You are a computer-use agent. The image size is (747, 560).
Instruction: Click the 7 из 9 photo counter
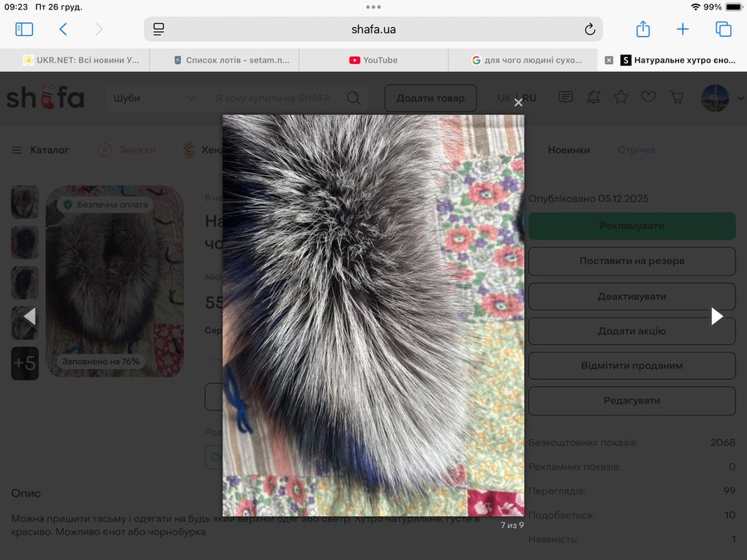click(x=512, y=526)
